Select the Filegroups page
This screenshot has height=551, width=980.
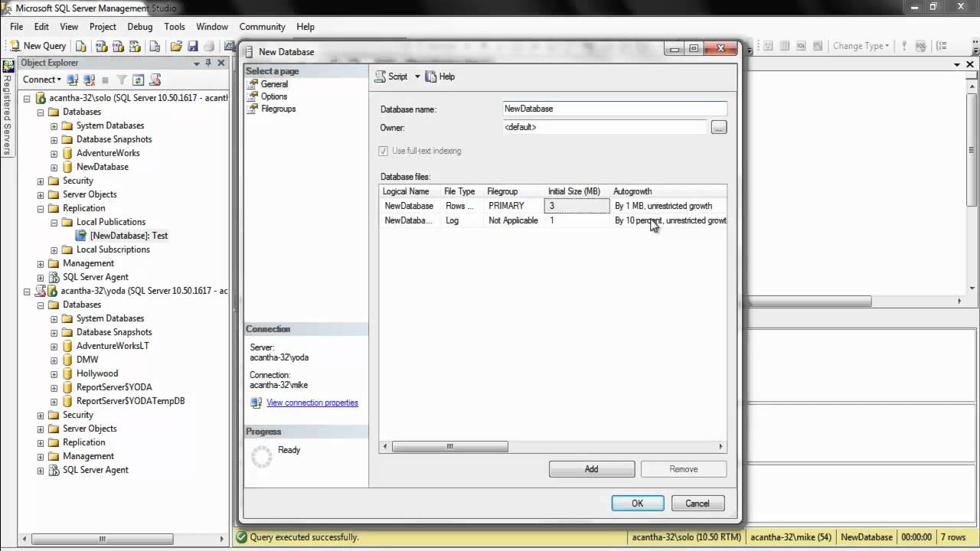(278, 109)
